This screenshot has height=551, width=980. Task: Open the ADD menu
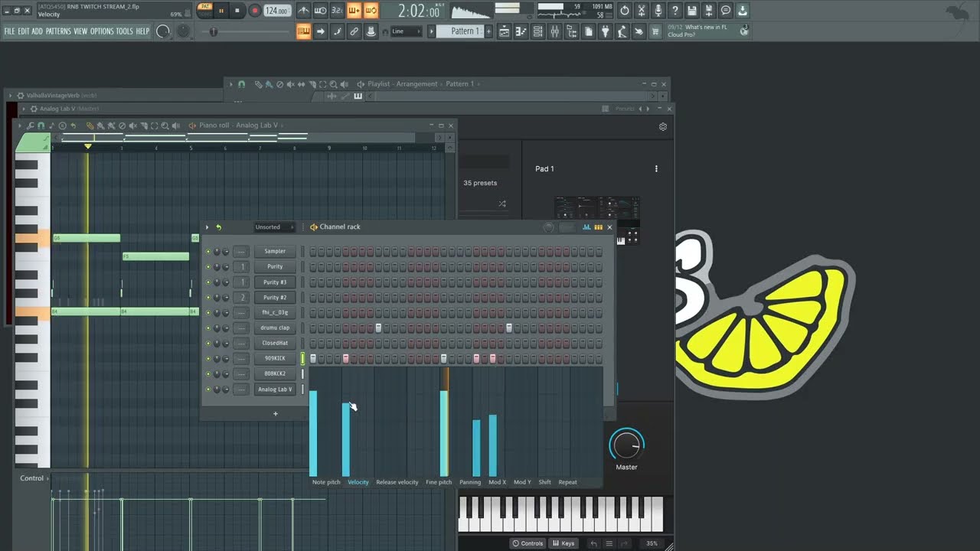coord(37,31)
